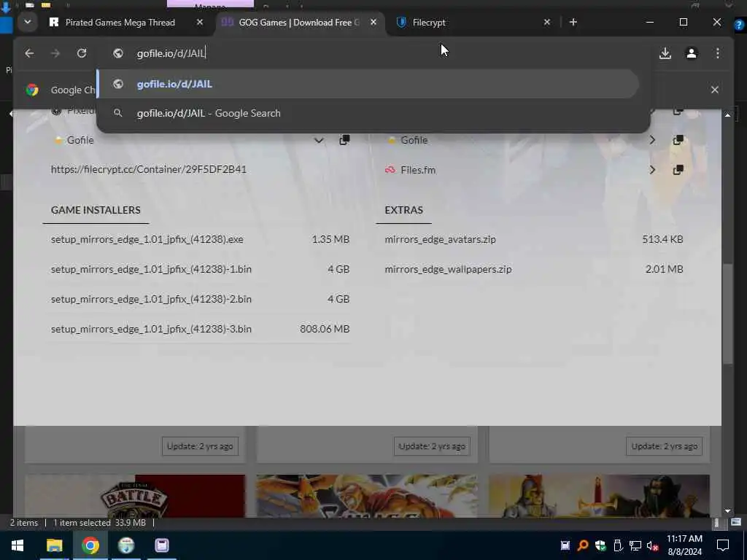The height and width of the screenshot is (560, 747).
Task: Close the GOG Games tab
Action: pyautogui.click(x=373, y=23)
